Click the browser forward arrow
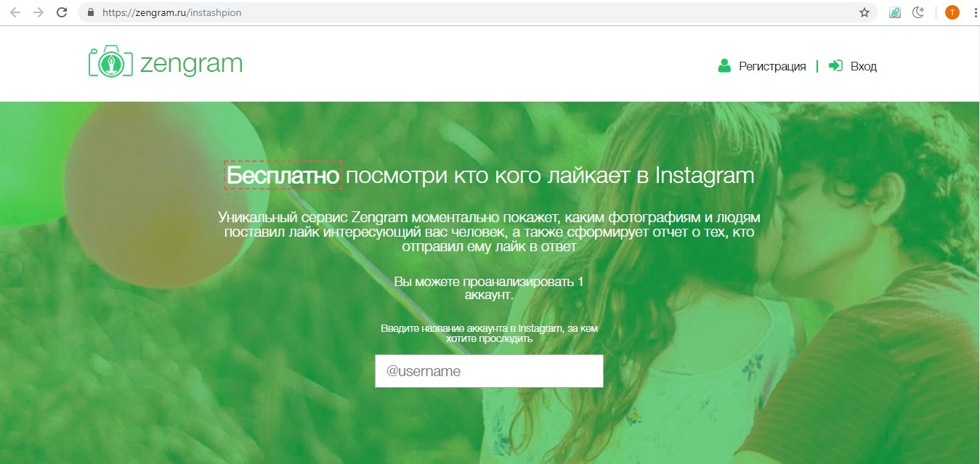 (x=39, y=12)
